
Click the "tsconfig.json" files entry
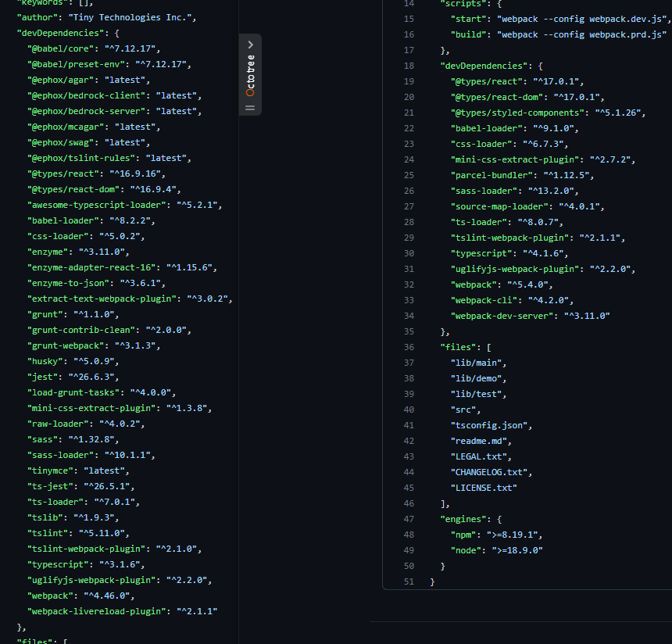click(489, 425)
